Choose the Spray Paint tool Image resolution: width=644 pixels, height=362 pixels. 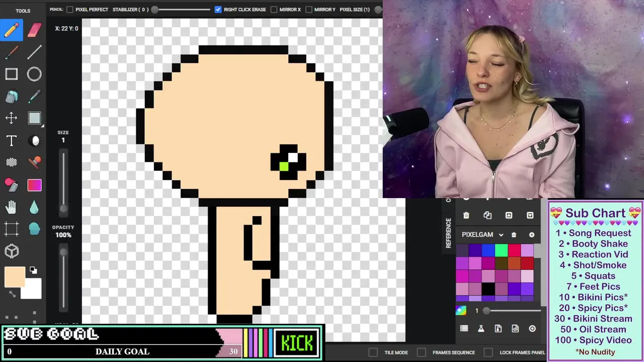click(11, 185)
